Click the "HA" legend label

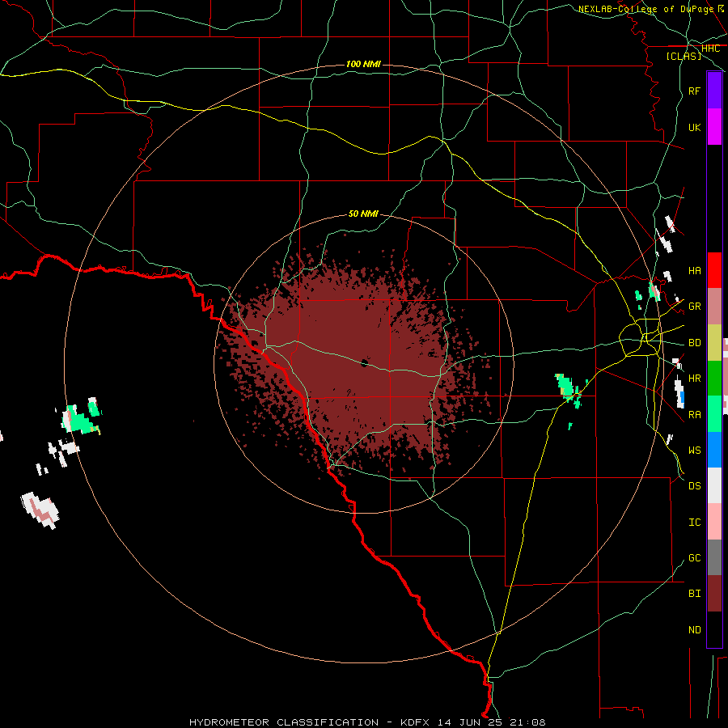point(695,271)
